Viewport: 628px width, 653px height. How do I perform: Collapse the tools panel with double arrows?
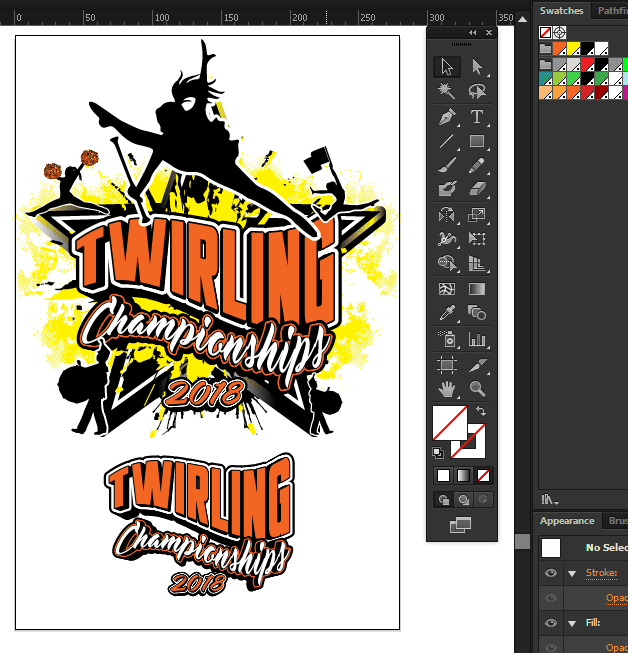[472, 33]
